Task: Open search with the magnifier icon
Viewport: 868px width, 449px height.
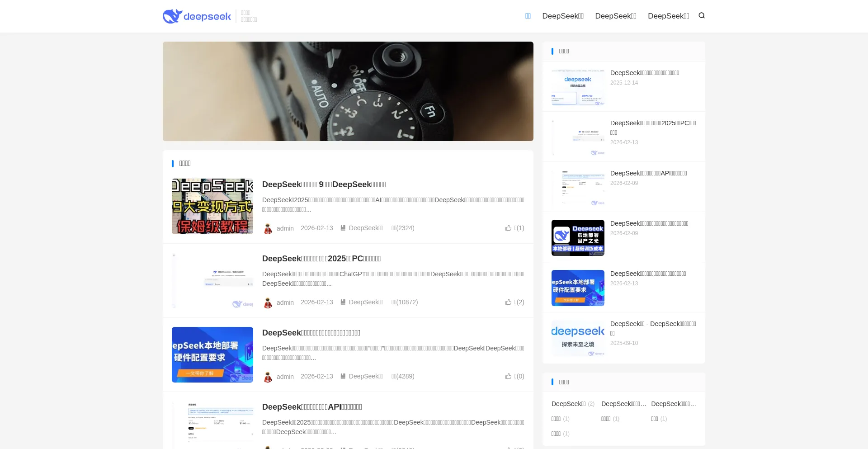Action: point(702,16)
